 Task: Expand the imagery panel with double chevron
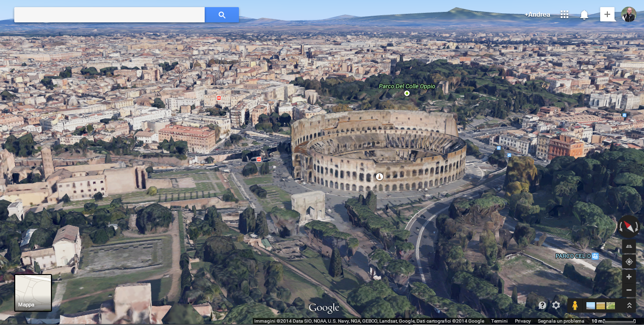[x=629, y=305]
